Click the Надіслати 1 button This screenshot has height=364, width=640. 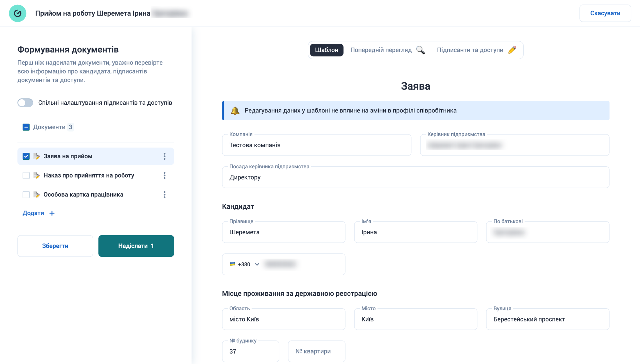136,246
